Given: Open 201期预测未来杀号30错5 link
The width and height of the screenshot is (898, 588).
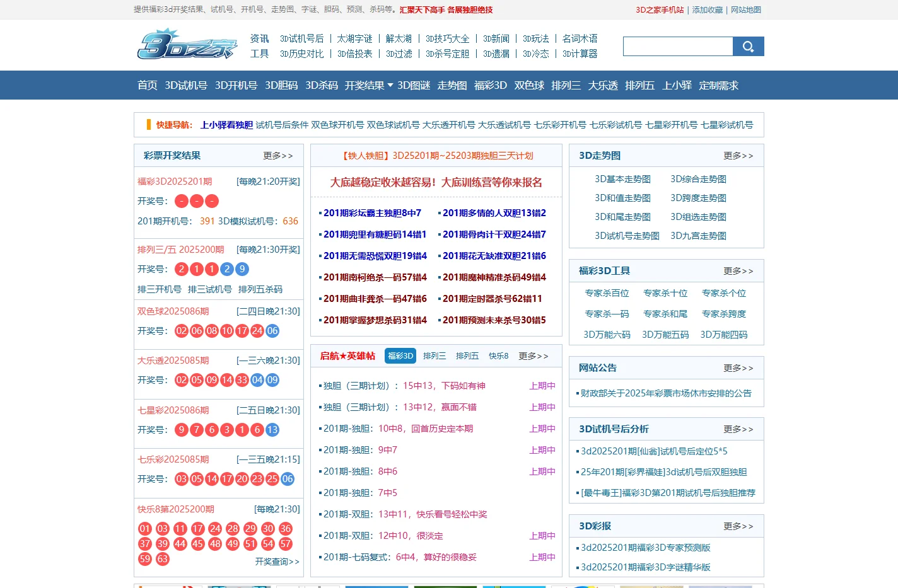Looking at the screenshot, I should 494,320.
